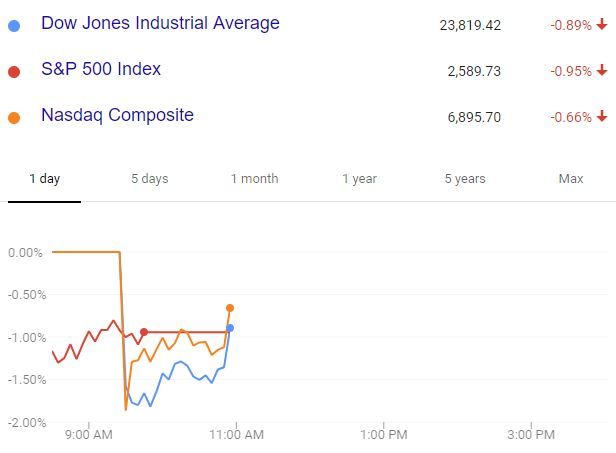
Task: Select the 1 day tab
Action: pos(44,179)
